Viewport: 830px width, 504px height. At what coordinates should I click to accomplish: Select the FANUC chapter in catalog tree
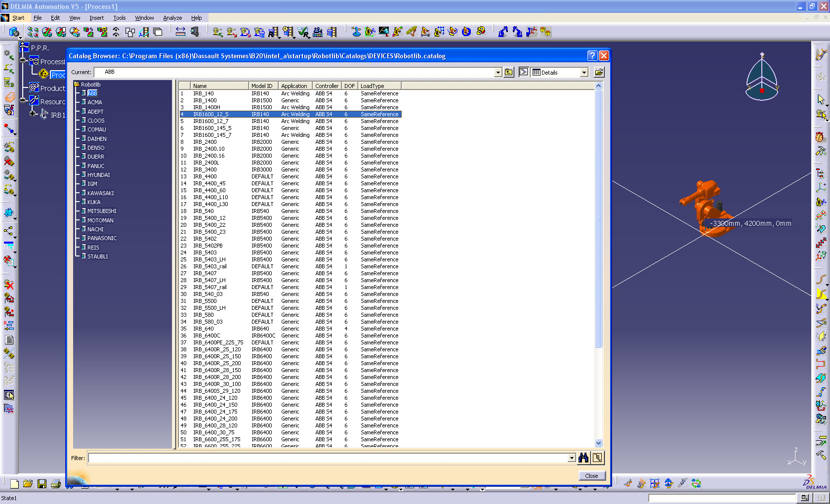tap(95, 166)
